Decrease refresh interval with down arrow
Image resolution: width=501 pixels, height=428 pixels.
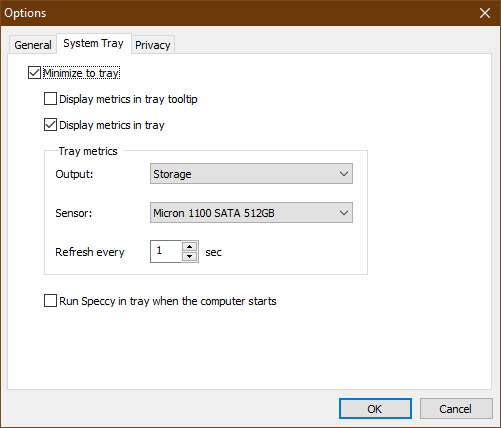tap(190, 257)
